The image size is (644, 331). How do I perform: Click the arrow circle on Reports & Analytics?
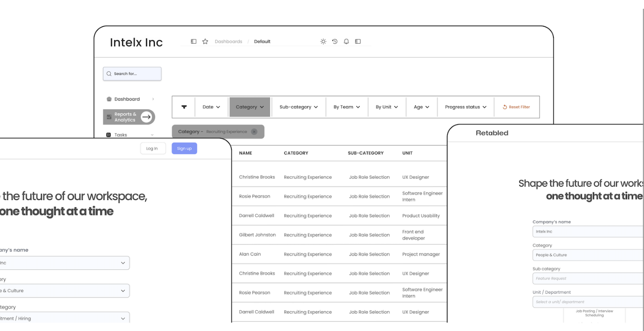(146, 117)
